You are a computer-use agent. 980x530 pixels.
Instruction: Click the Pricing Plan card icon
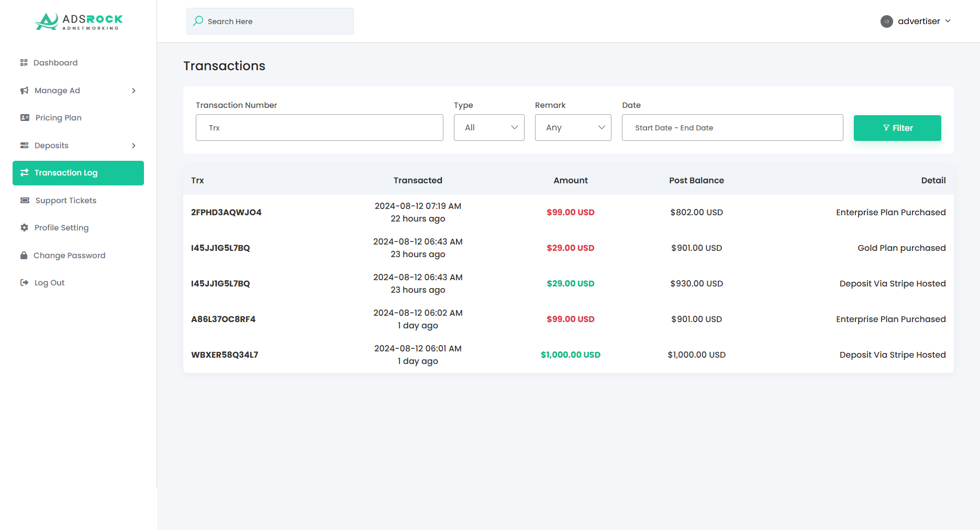tap(25, 118)
